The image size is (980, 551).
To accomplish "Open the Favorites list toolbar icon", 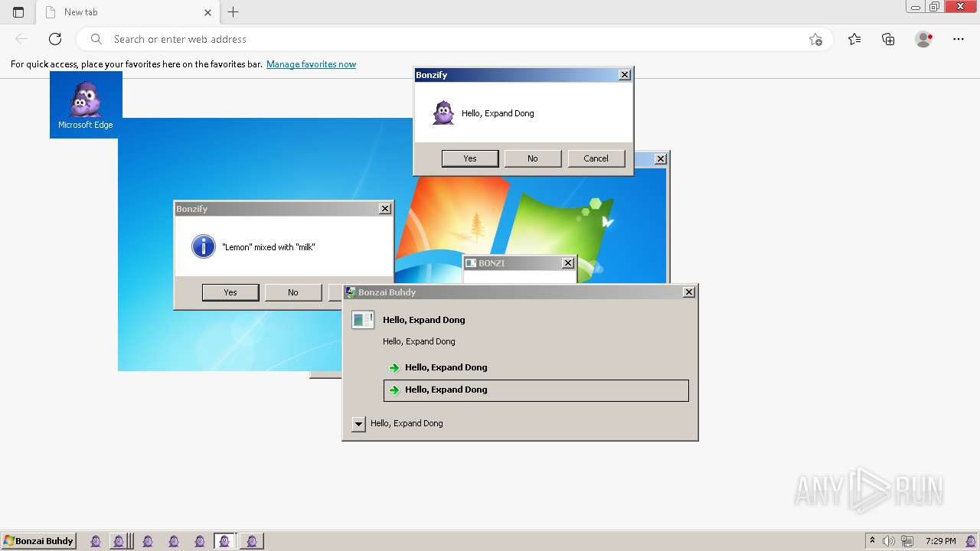I will pyautogui.click(x=854, y=39).
